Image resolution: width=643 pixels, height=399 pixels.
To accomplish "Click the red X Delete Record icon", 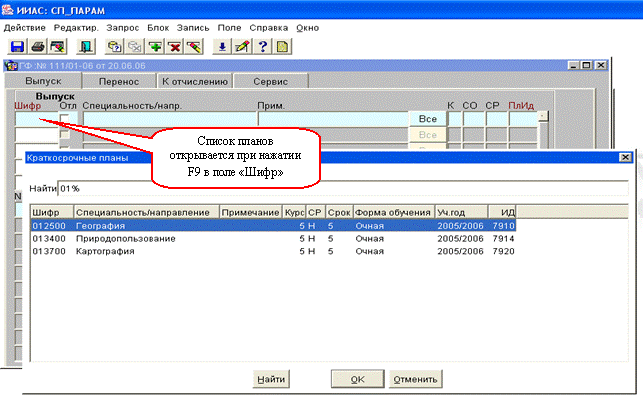I will (x=175, y=47).
